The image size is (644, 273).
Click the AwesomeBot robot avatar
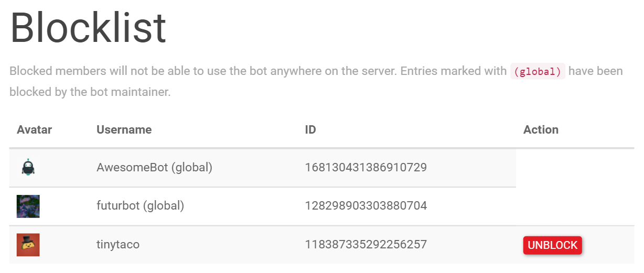click(28, 168)
